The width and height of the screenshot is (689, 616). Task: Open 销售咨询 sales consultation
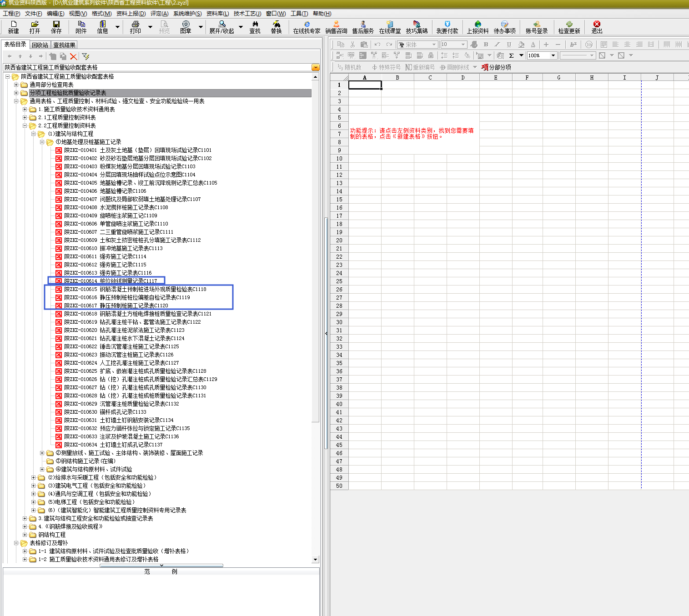point(337,27)
